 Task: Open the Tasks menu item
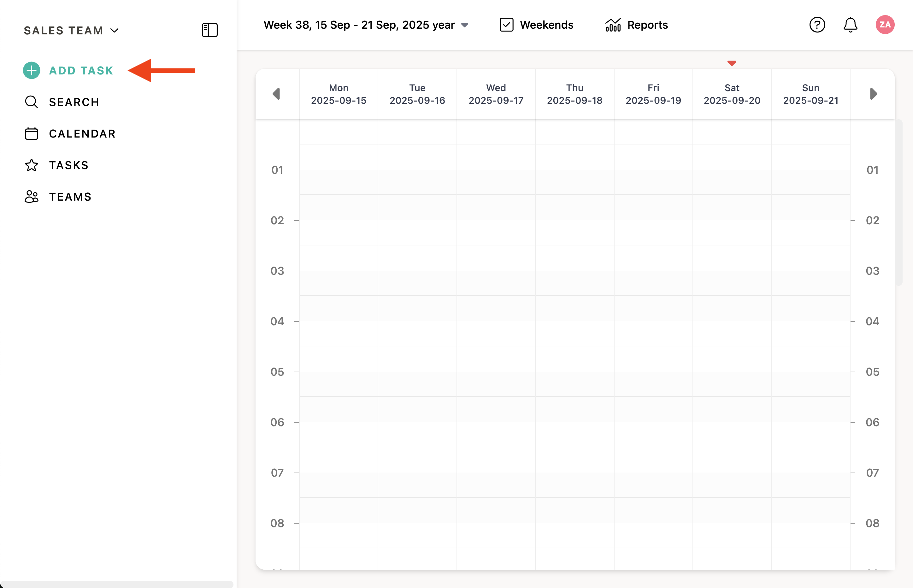coord(69,165)
